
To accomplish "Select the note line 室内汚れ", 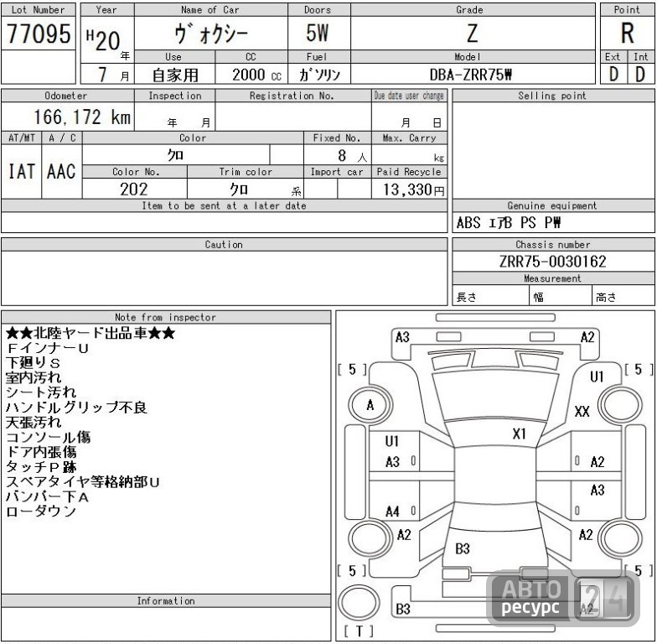I will click(34, 377).
